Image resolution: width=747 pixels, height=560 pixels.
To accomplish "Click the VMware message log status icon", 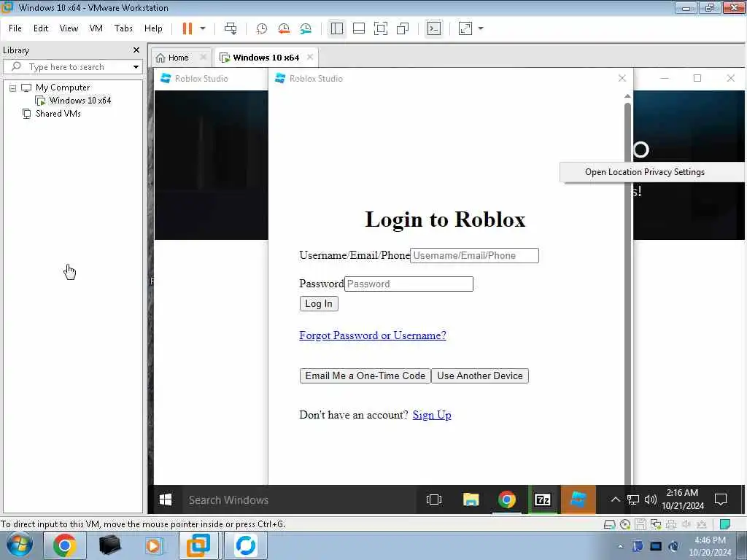I will click(x=725, y=525).
